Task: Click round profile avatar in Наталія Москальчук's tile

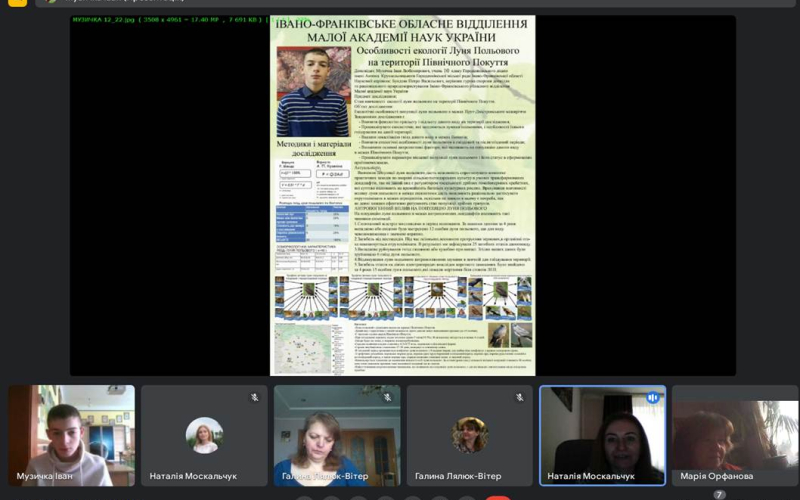Action: tap(204, 435)
